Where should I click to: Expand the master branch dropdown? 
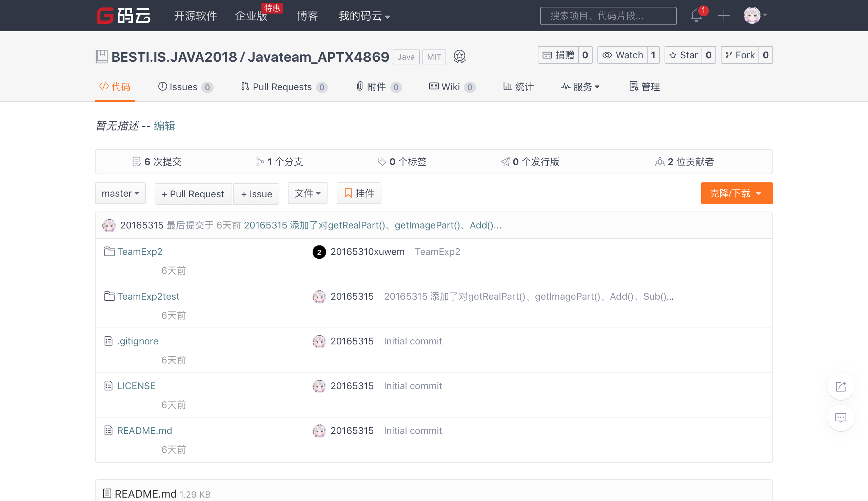coord(120,193)
